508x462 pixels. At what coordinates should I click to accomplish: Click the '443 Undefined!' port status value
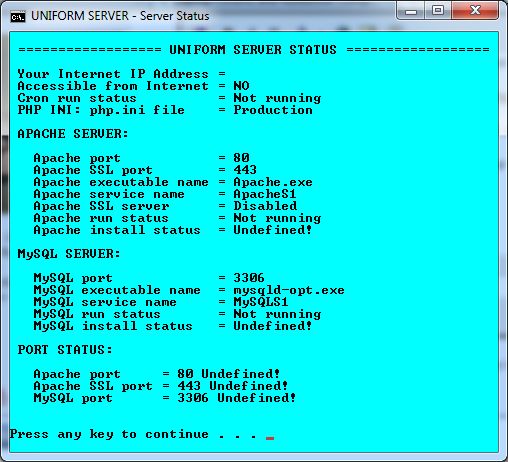tap(233, 386)
